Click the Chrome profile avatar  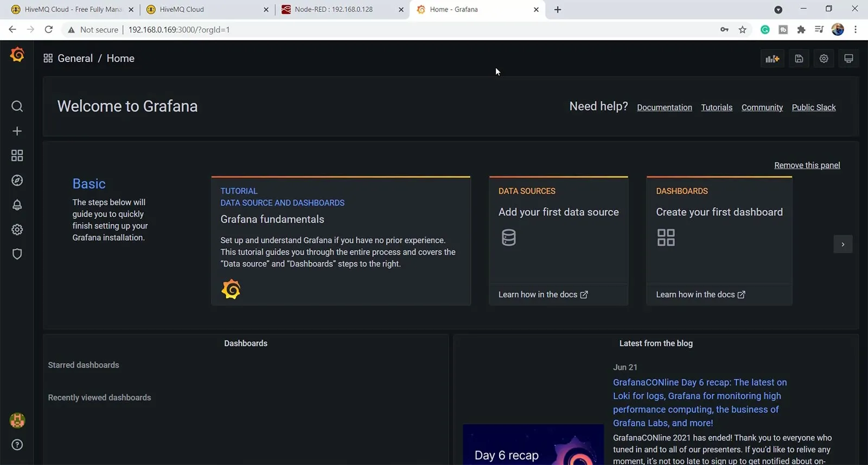[x=838, y=30]
